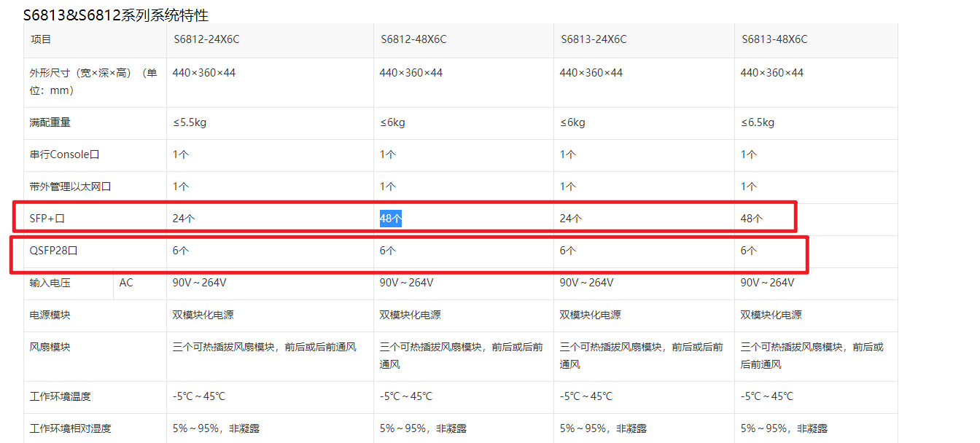Click -5℃～45℃ under S6813-24X6C
The width and height of the screenshot is (980, 443).
586,396
